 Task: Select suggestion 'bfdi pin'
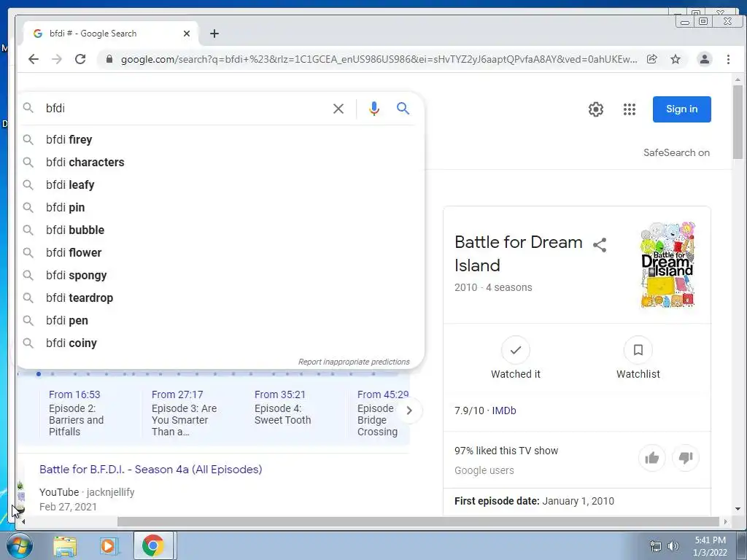pos(220,208)
